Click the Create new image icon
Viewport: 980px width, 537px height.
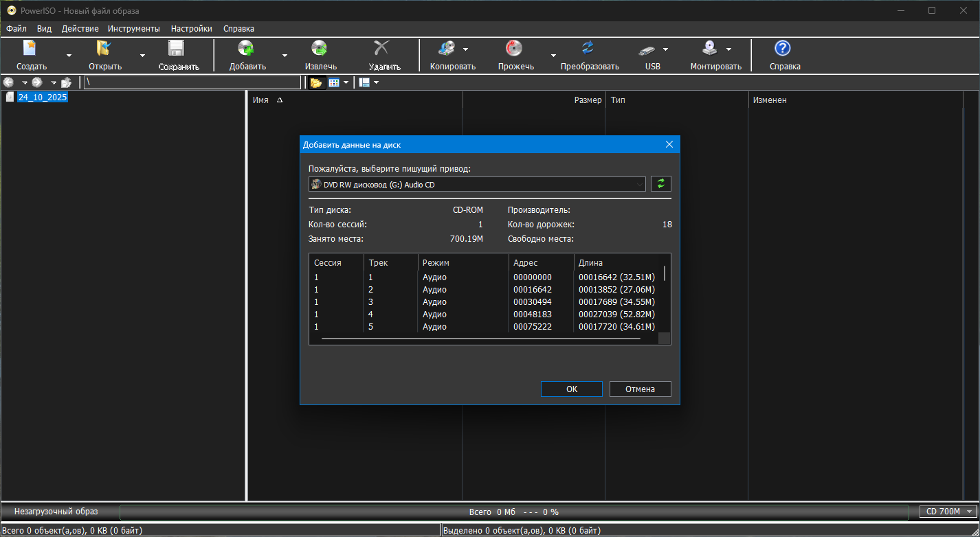click(x=31, y=49)
